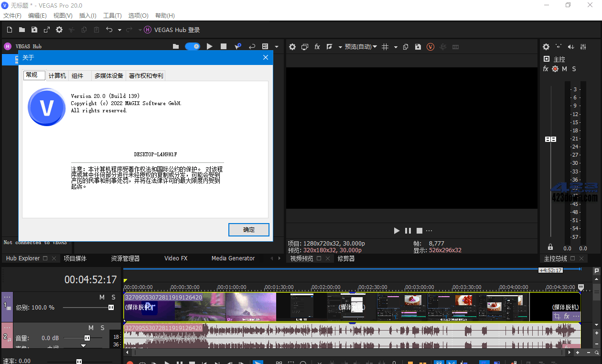Switch to 组件 tab in About dialog
The width and height of the screenshot is (602, 364).
[77, 75]
